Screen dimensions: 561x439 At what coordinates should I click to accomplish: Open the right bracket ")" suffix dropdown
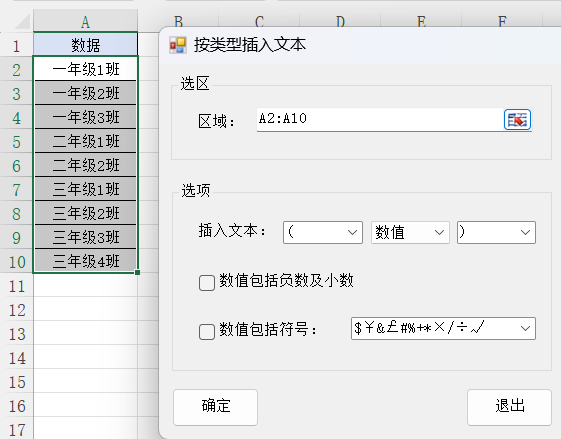[496, 233]
